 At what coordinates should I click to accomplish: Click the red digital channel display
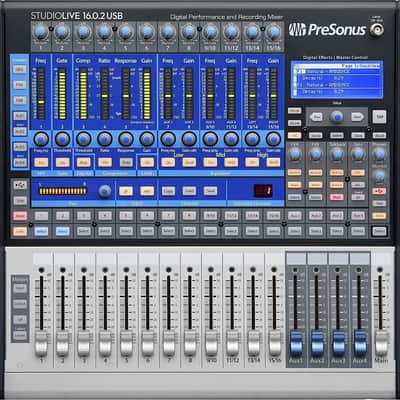coord(263,191)
